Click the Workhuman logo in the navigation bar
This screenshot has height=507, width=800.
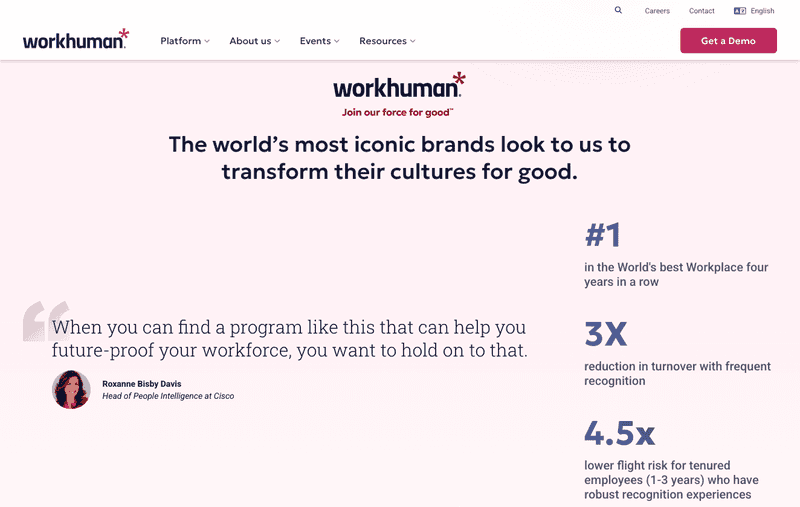tap(76, 40)
